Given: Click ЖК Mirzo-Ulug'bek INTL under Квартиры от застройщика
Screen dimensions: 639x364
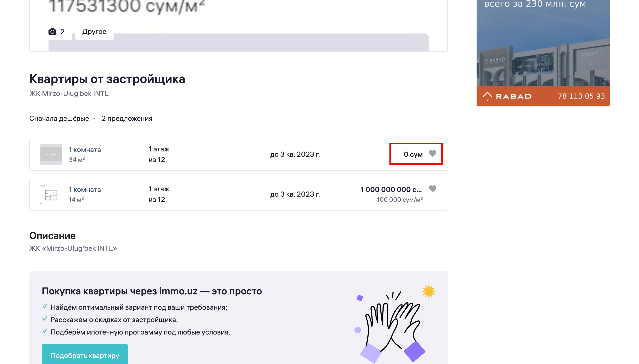Looking at the screenshot, I should coord(69,94).
